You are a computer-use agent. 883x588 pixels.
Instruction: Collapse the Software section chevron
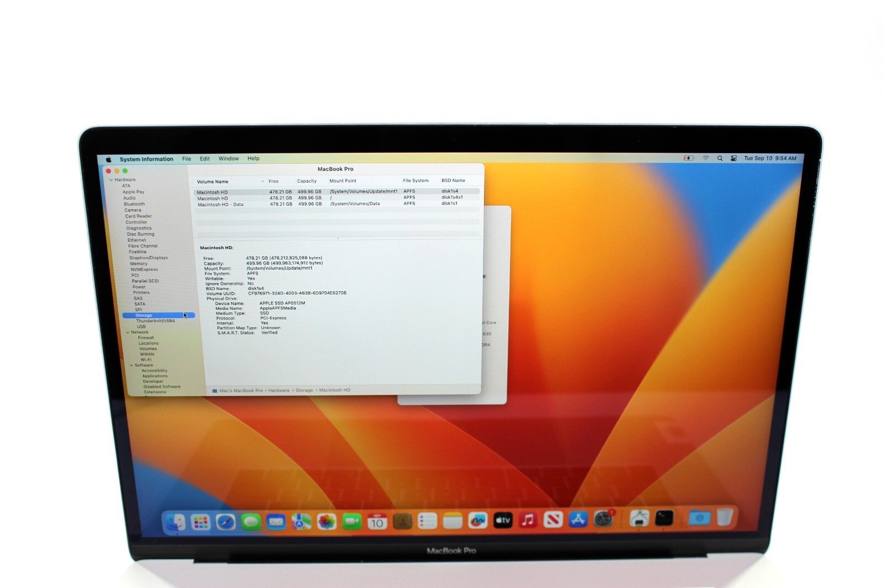[x=132, y=365]
